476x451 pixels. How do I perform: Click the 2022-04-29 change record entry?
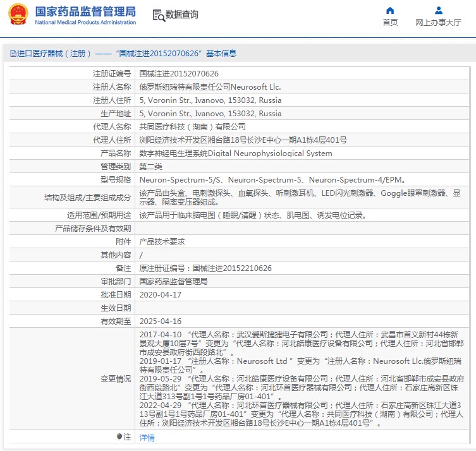pos(302,414)
